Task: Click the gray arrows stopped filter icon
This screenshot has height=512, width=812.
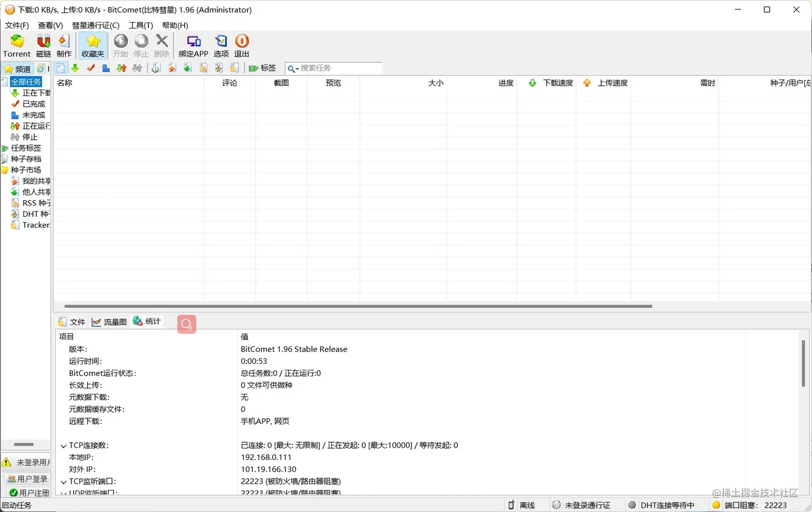Action: click(137, 68)
